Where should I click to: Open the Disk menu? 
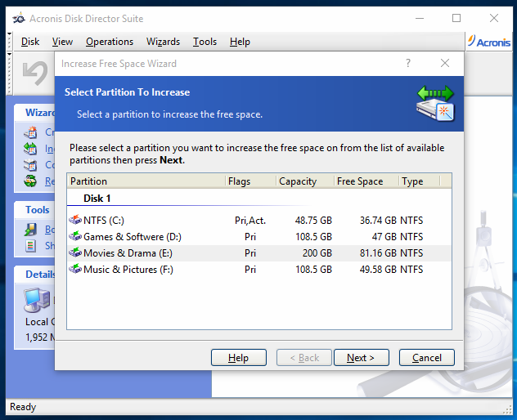point(30,42)
